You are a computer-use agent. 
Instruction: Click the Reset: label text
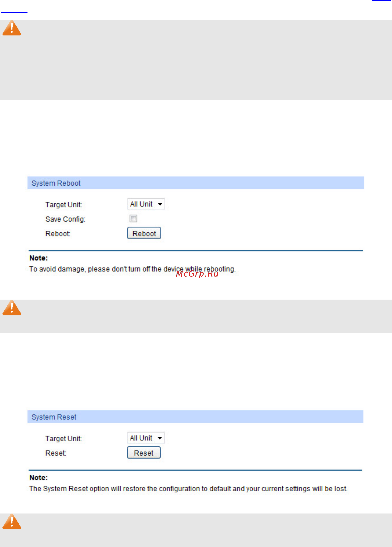[x=56, y=453]
